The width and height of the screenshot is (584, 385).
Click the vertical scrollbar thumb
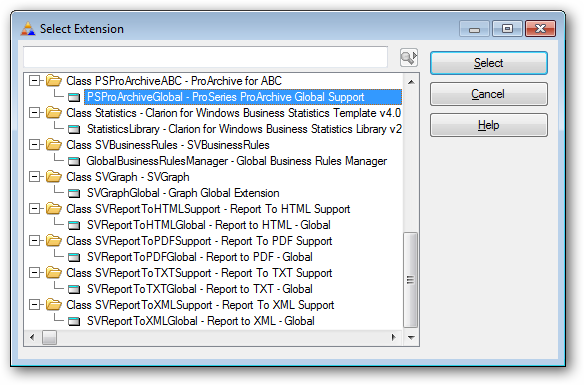point(410,280)
